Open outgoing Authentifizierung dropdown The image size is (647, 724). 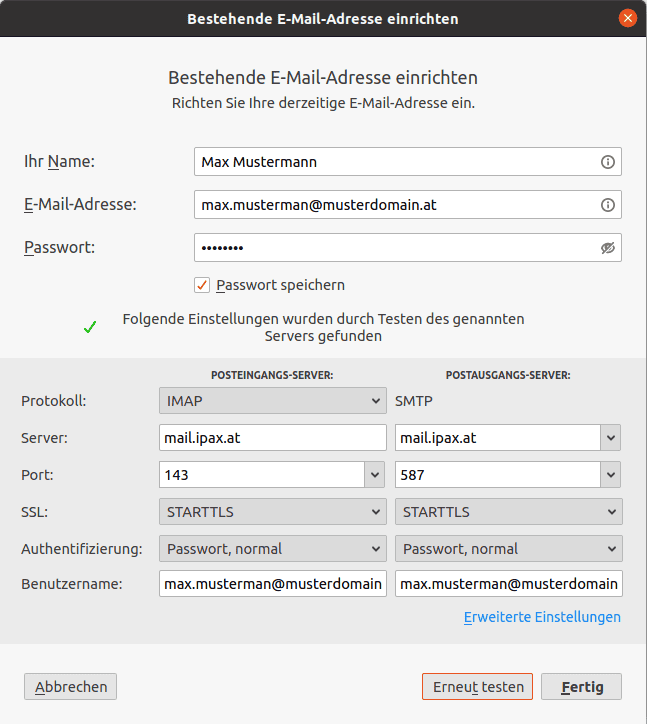[x=508, y=549]
